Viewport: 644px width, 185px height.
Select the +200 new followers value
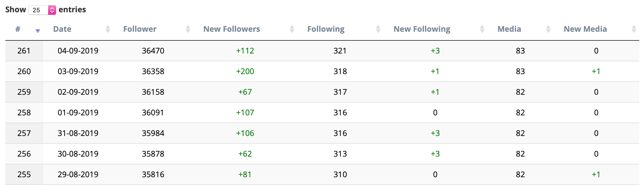pyautogui.click(x=245, y=71)
